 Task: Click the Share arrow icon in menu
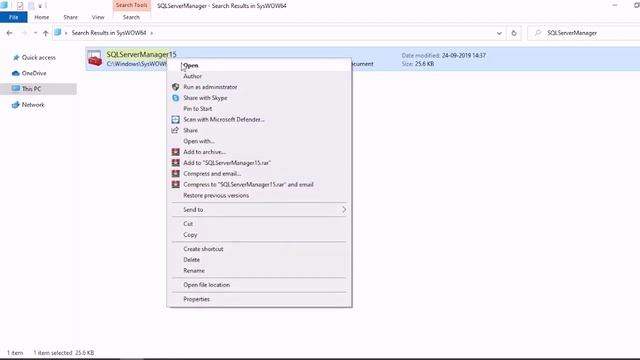tap(176, 130)
